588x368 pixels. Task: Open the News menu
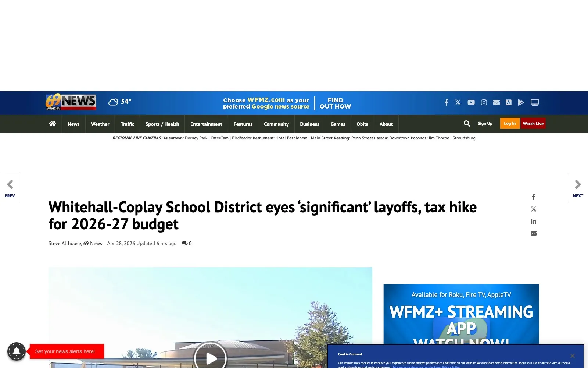pos(73,124)
